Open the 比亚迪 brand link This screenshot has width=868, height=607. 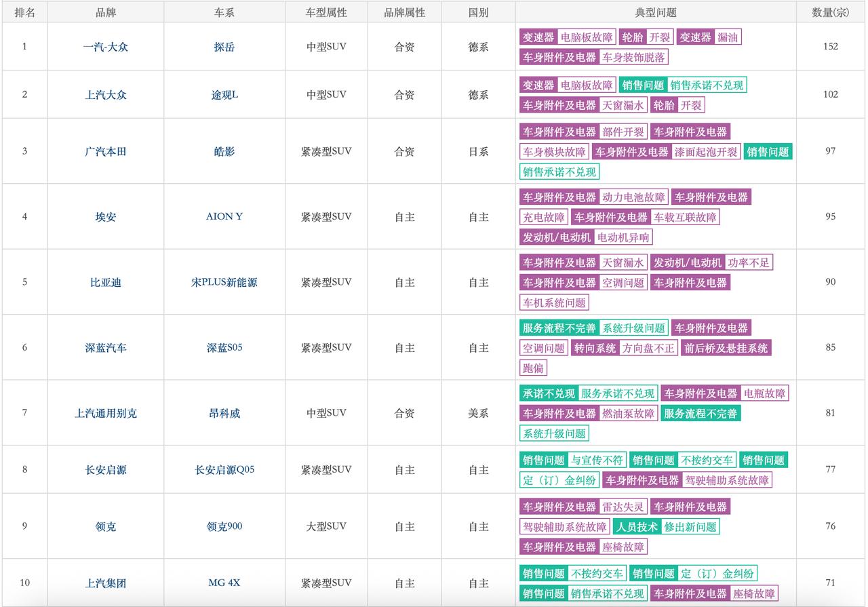point(105,282)
